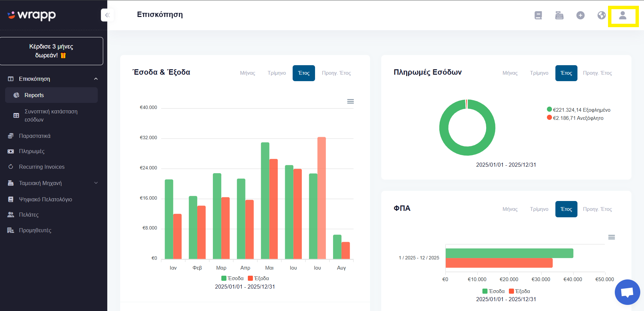
Task: Collapse the Επισκόπηση sidebar section
Action: (x=96, y=79)
